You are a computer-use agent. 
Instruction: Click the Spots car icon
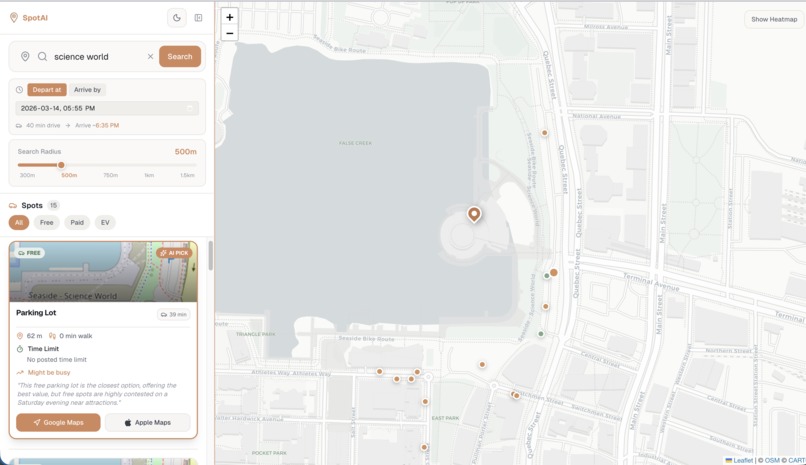click(x=13, y=206)
